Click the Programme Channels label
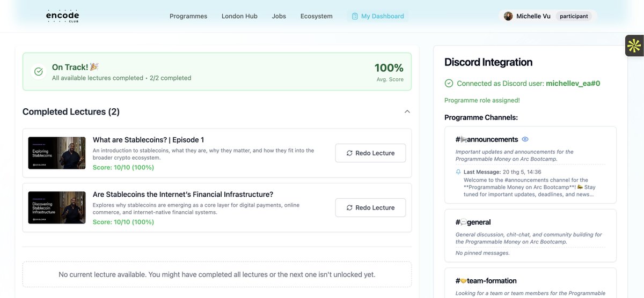Viewport: 644px width, 298px height. click(481, 117)
